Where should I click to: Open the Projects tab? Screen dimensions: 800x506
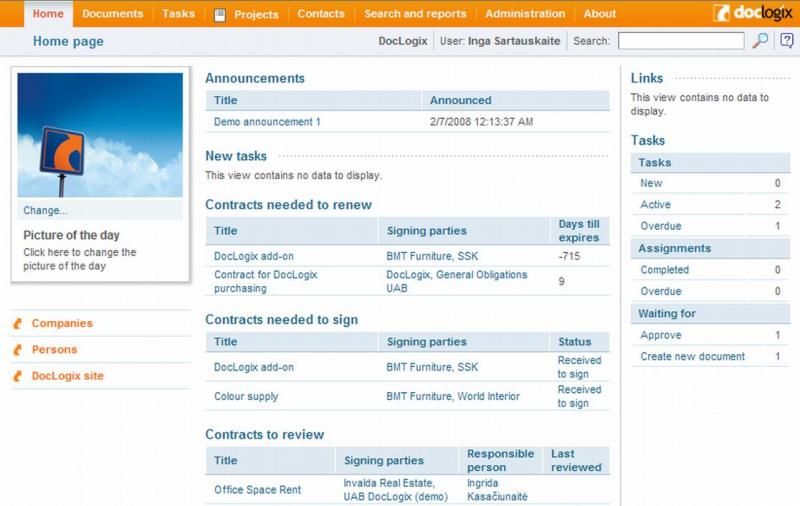pos(256,14)
